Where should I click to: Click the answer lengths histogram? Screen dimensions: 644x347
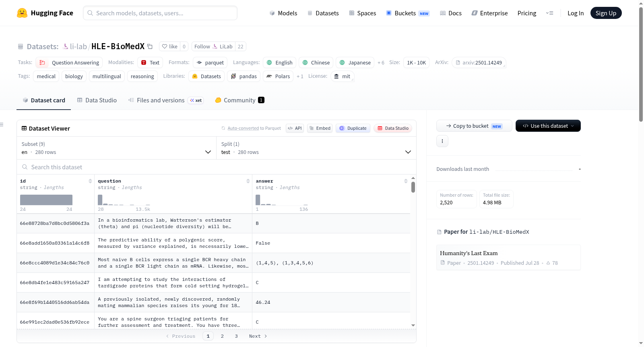(282, 200)
